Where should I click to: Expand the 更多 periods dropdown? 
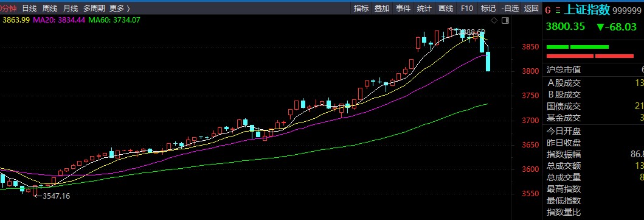coord(120,8)
